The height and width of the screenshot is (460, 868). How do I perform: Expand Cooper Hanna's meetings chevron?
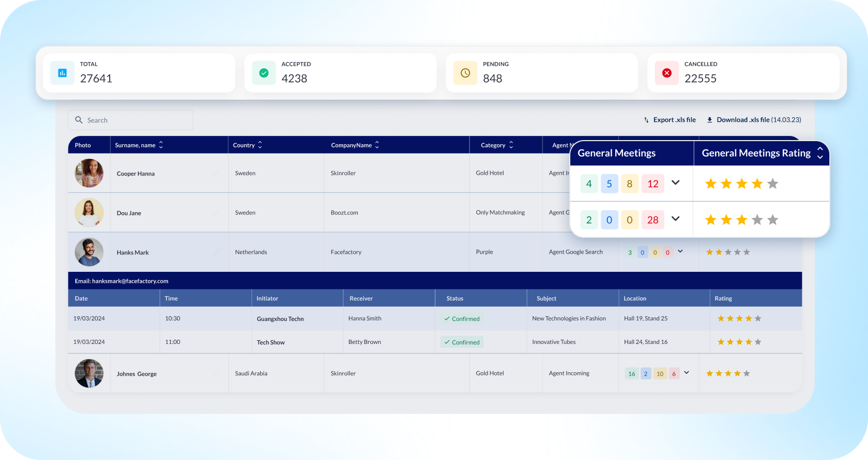tap(675, 183)
